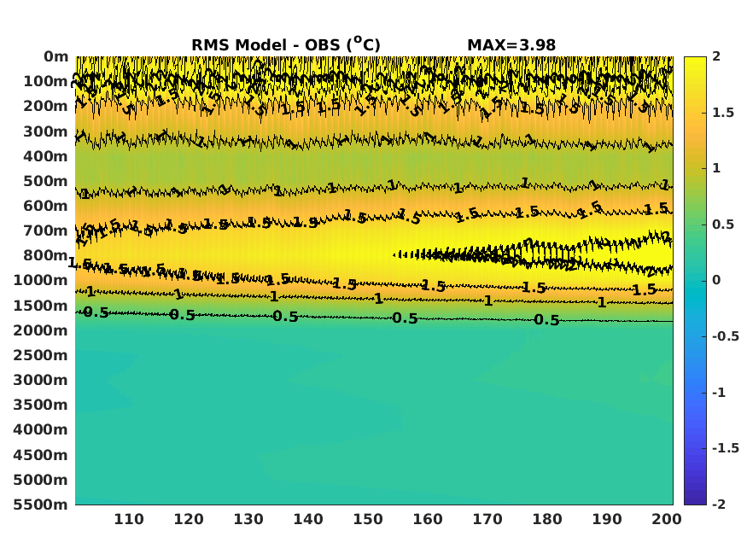Image resolution: width=747 pixels, height=560 pixels.
Task: Click the '0.5' contour label near x=180
Action: 546,320
